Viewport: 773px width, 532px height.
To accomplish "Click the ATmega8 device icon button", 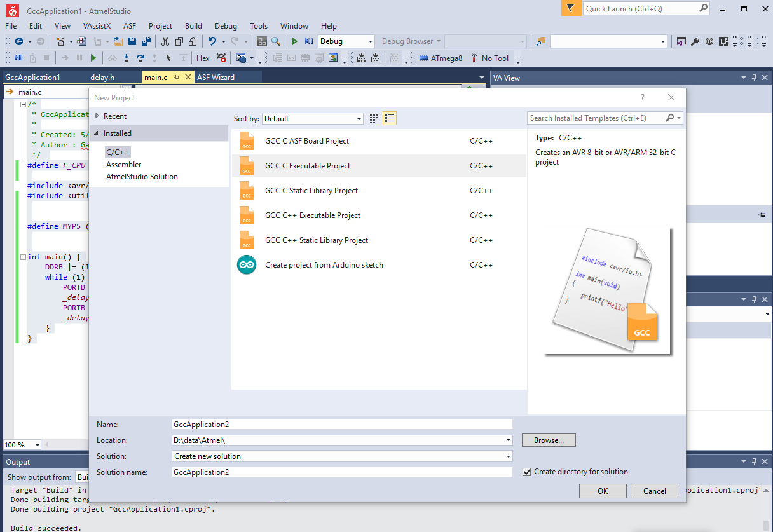I will pos(441,58).
